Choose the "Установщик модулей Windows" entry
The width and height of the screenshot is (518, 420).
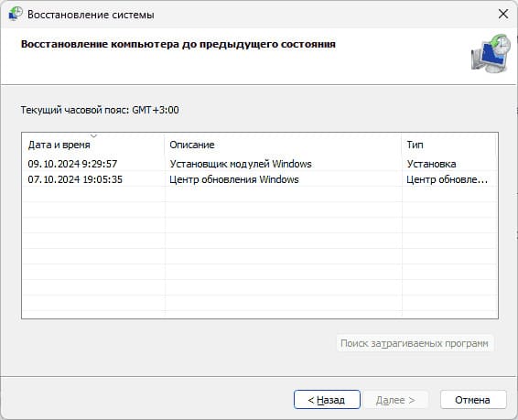pyautogui.click(x=241, y=164)
